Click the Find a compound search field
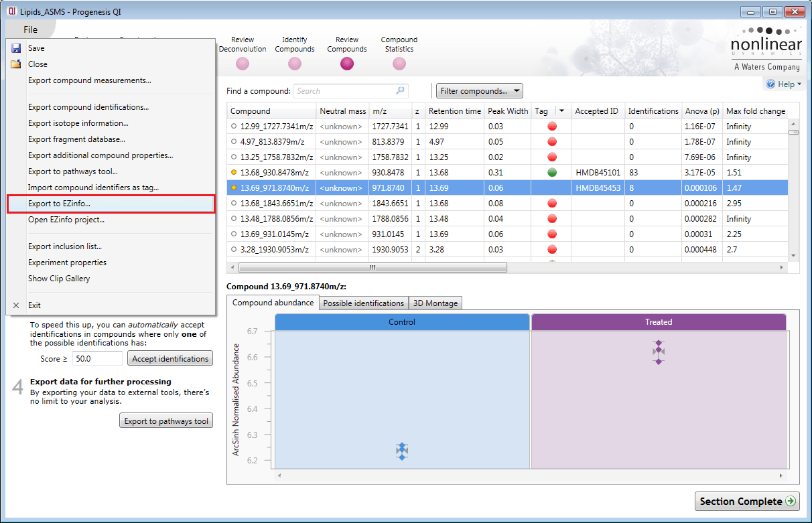 350,91
